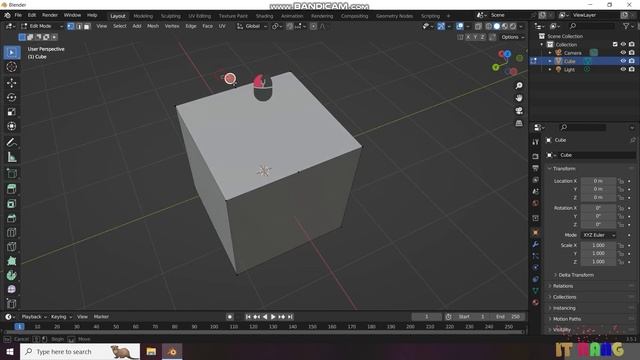
Task: Toggle Collection exclude checkbox
Action: (615, 44)
